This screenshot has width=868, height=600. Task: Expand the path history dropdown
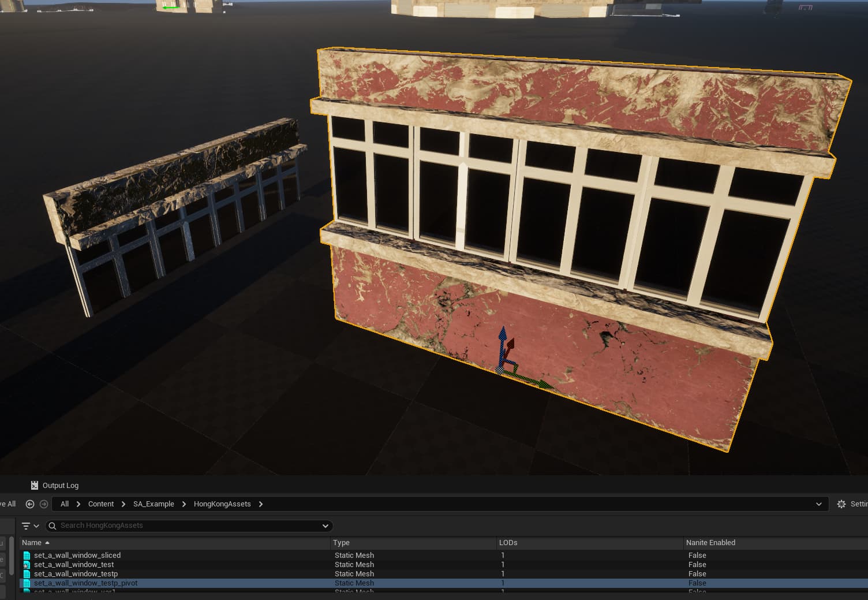[x=818, y=504]
